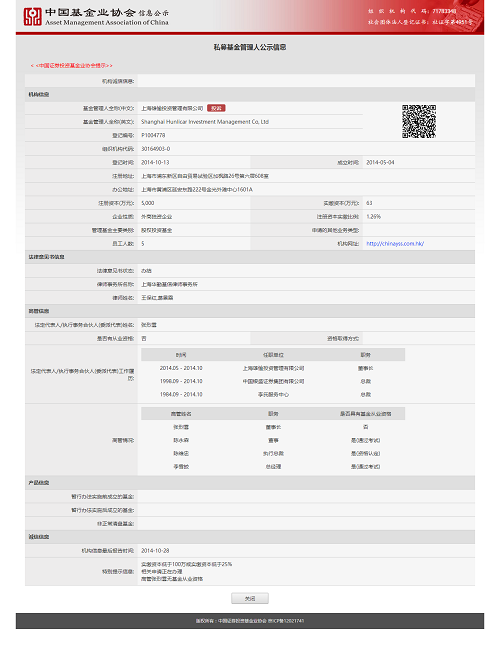500x651 pixels.
Task: Open the red association notice link
Action: pyautogui.click(x=71, y=66)
